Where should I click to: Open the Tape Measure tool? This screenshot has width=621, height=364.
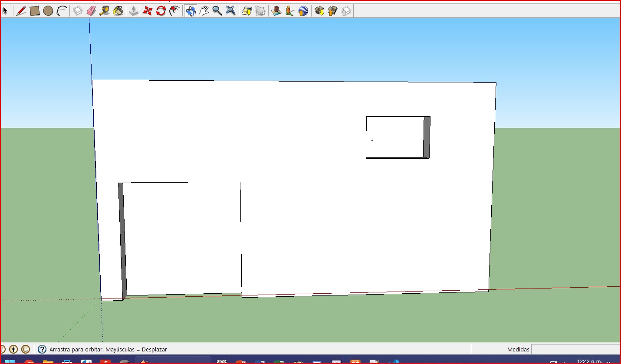[x=104, y=11]
